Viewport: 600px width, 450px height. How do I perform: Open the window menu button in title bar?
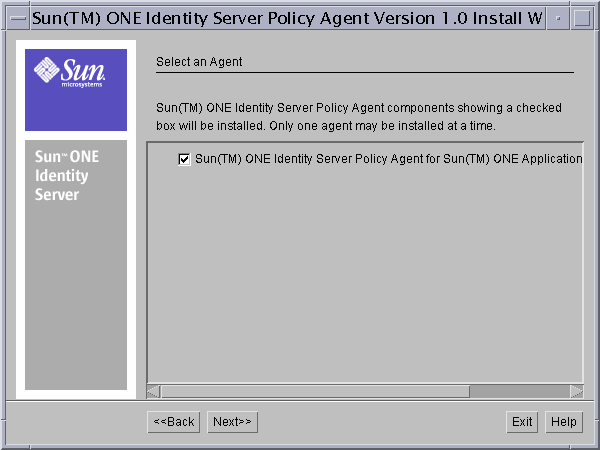18,18
